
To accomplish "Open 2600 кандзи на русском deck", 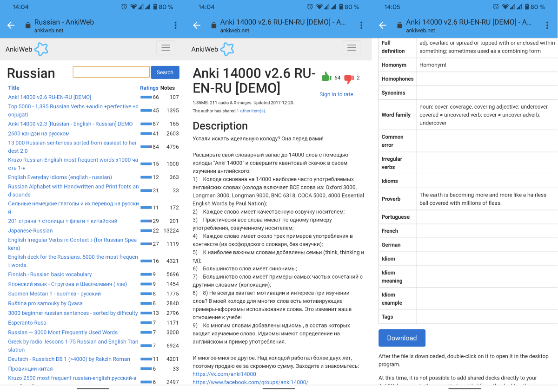I will click(39, 134).
